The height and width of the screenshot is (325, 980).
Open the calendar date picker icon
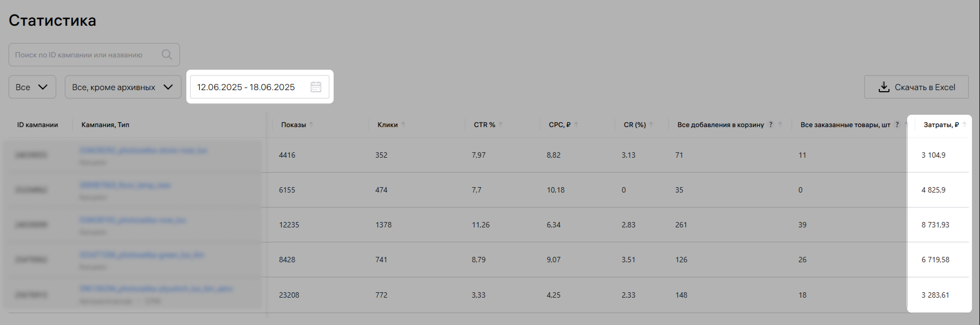(x=316, y=87)
